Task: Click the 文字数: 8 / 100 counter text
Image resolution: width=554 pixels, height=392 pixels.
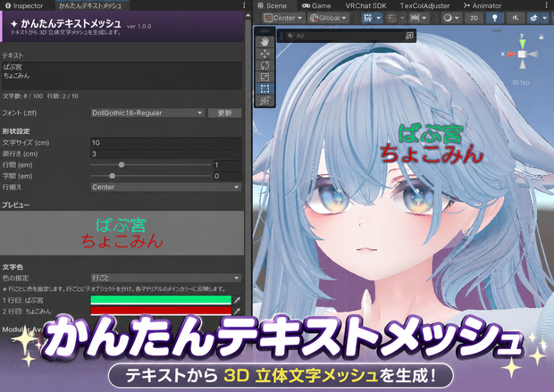Action: (x=22, y=96)
